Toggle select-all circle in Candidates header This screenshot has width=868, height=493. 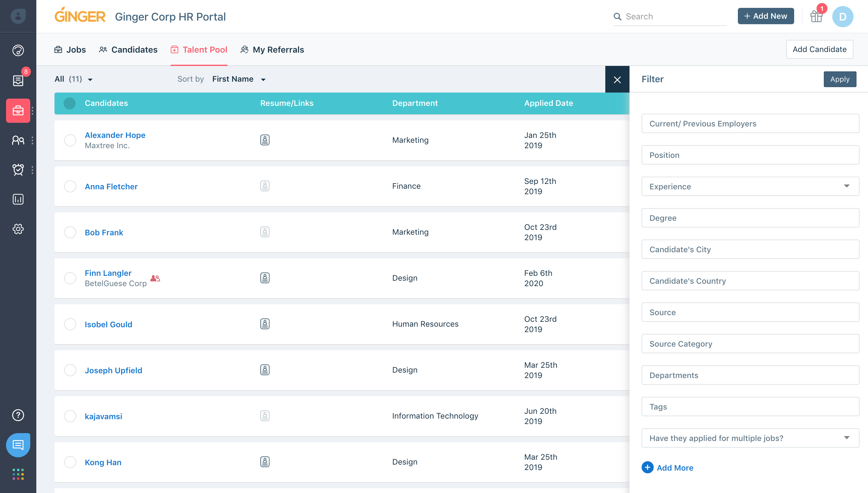tap(70, 103)
